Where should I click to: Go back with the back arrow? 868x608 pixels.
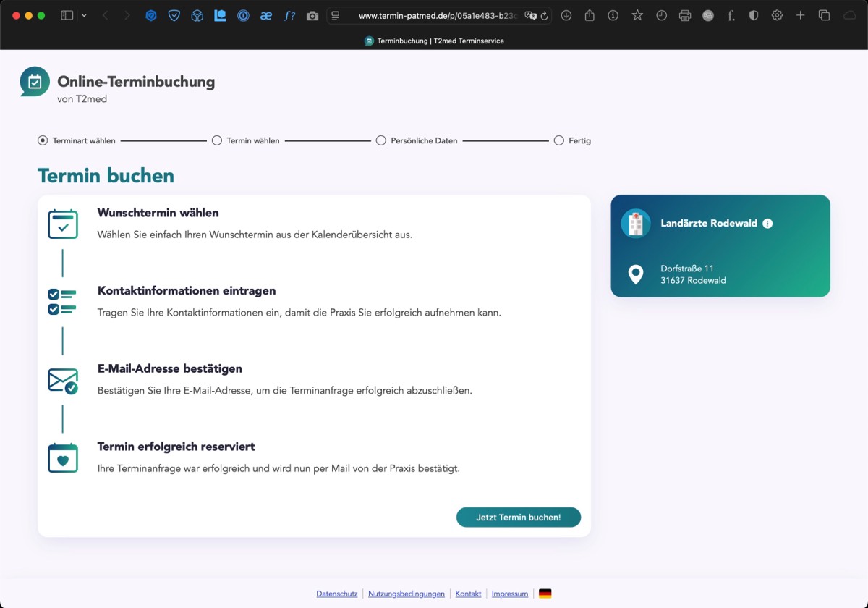[105, 15]
